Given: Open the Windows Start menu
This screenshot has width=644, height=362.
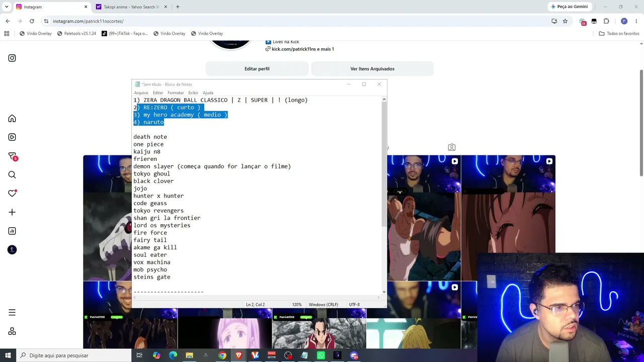Looking at the screenshot, I should [8, 355].
